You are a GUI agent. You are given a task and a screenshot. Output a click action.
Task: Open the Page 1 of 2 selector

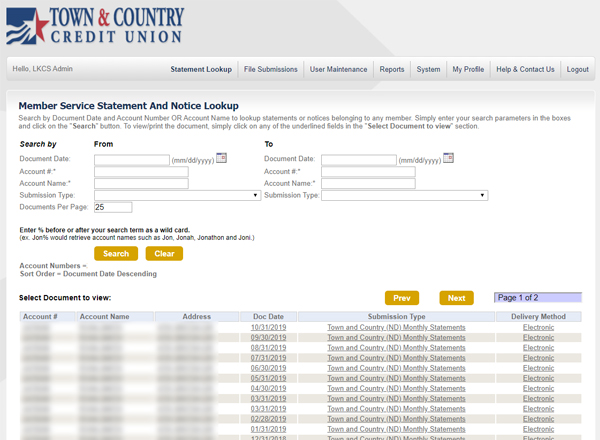[x=538, y=298]
